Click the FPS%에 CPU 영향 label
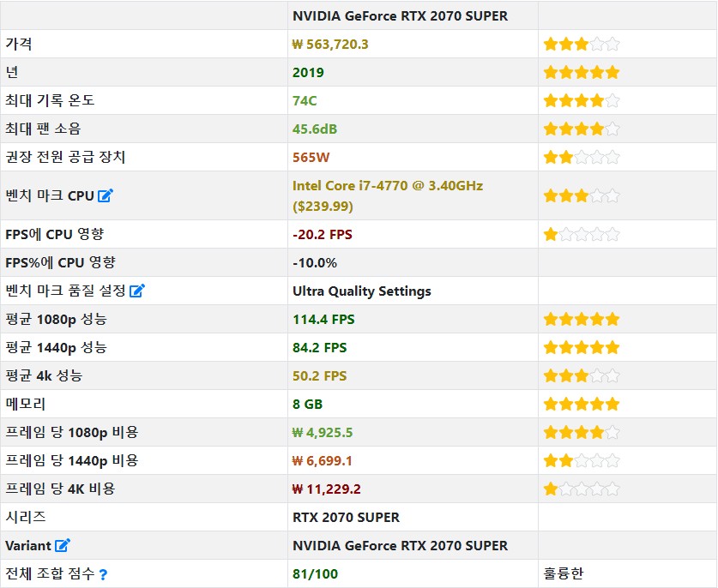Image resolution: width=718 pixels, height=588 pixels. (x=60, y=262)
